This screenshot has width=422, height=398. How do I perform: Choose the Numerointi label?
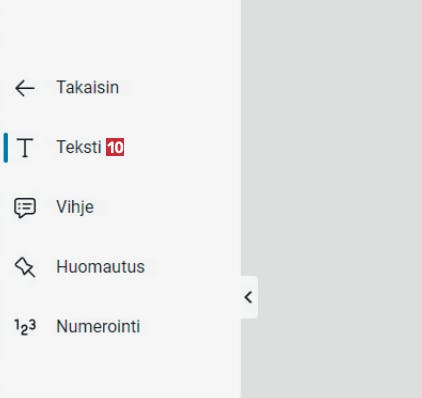click(98, 326)
